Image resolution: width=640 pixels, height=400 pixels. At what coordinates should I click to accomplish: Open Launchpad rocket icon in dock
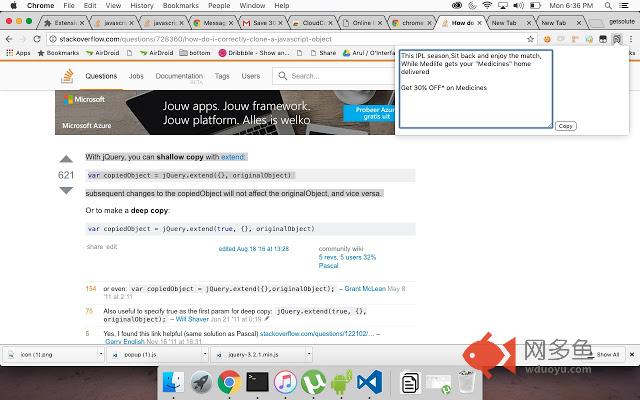200,381
